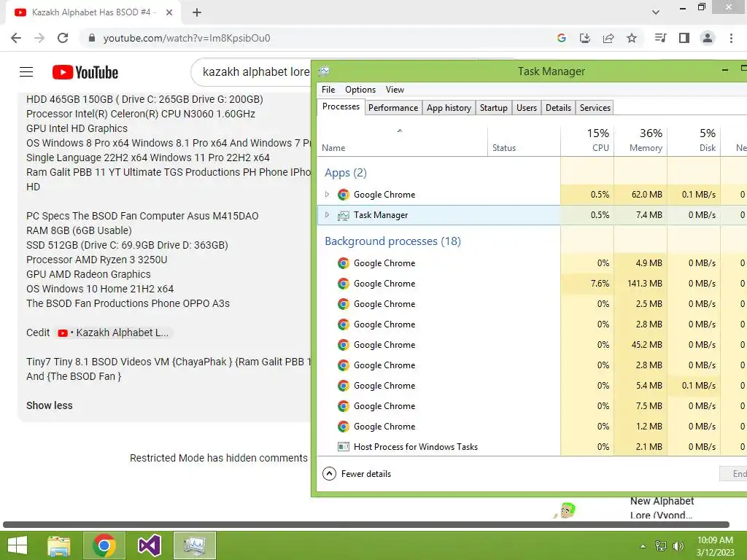This screenshot has width=747, height=560.
Task: Switch to the Details tab
Action: 558,108
